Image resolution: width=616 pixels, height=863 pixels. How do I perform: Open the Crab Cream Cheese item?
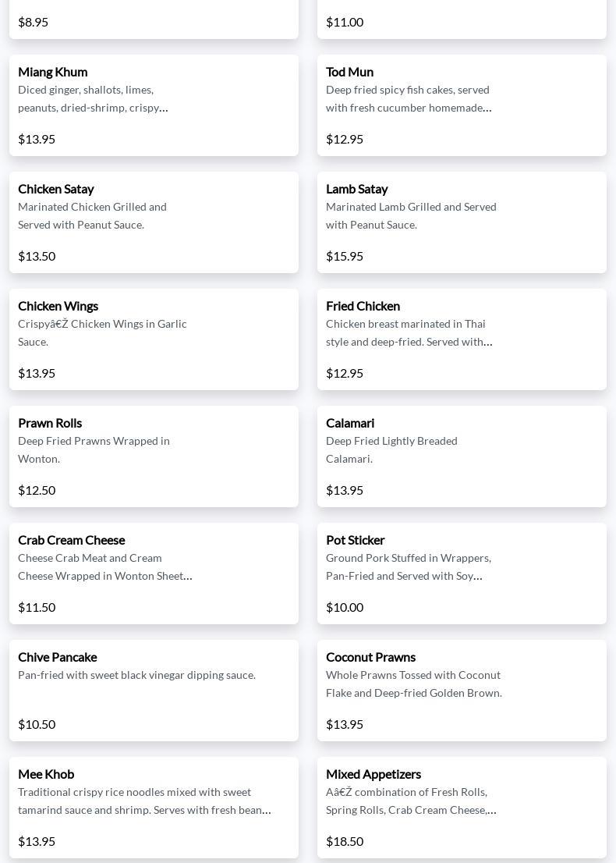point(154,574)
